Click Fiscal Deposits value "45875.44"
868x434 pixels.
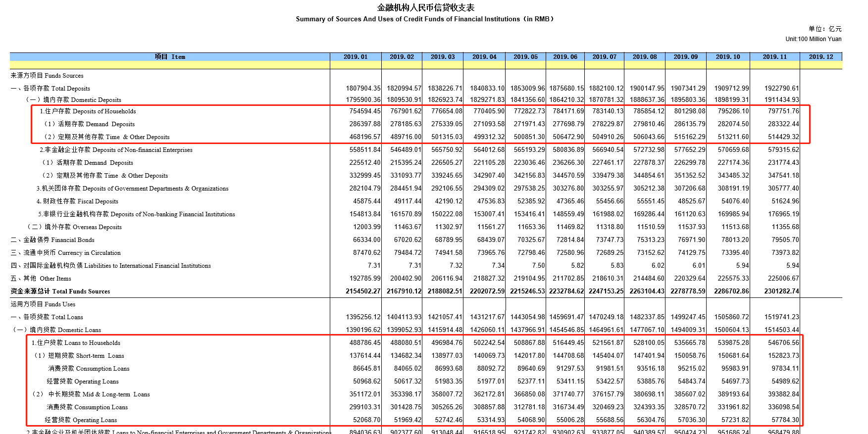[x=367, y=201]
